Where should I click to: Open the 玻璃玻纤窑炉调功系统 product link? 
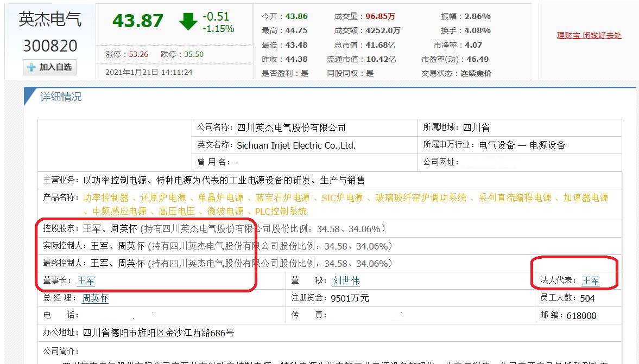pos(421,198)
